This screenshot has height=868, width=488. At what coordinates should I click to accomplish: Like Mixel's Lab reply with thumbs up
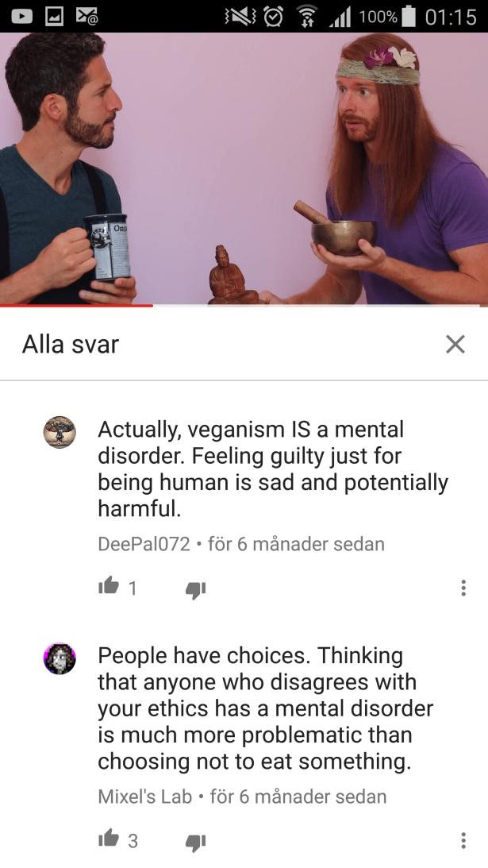pyautogui.click(x=109, y=838)
